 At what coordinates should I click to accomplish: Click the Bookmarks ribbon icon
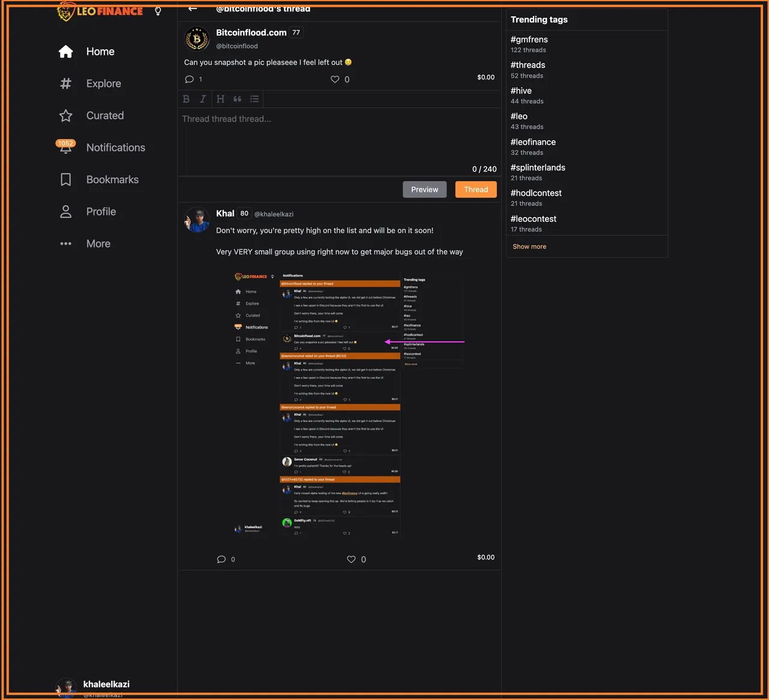(x=65, y=180)
